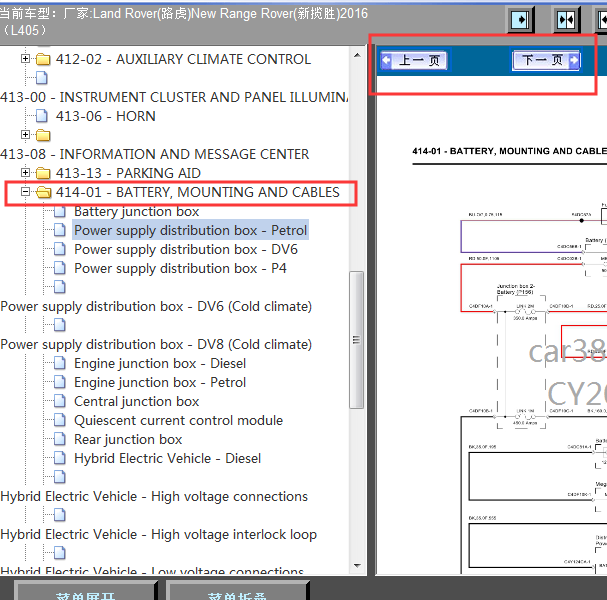The width and height of the screenshot is (607, 600).
Task: Click page icon beside Quiescent current control module
Action: (60, 419)
